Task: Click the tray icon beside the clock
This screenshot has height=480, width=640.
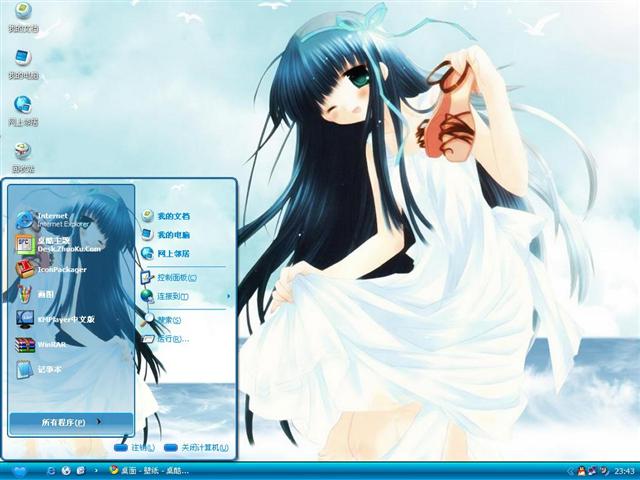Action: (x=604, y=471)
